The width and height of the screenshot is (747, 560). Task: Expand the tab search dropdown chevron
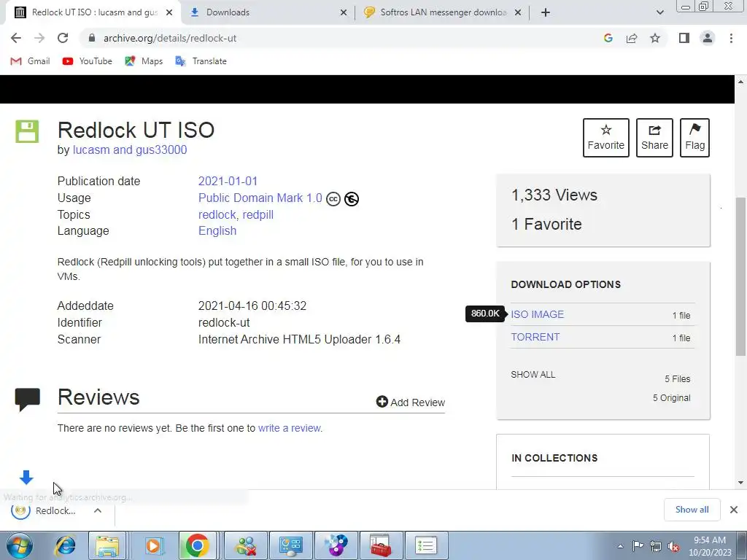659,12
